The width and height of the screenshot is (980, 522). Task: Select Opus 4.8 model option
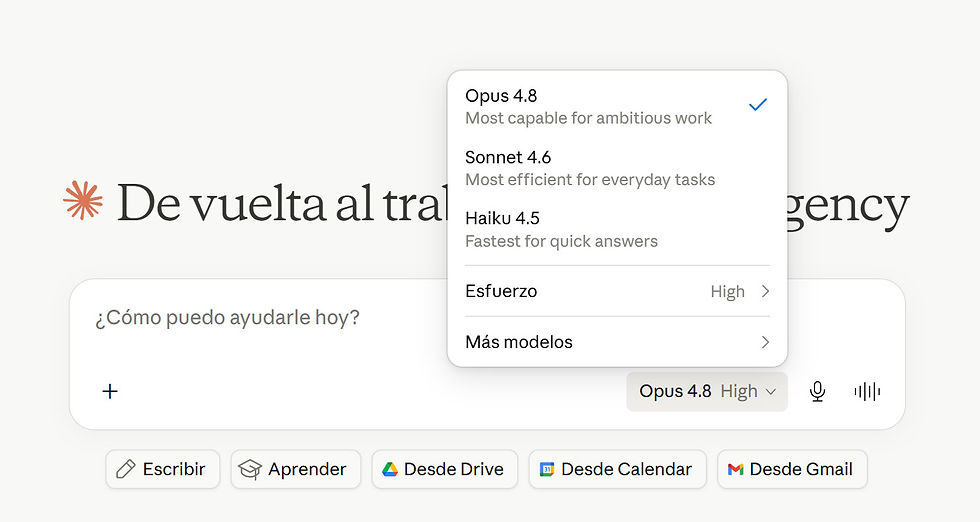618,106
